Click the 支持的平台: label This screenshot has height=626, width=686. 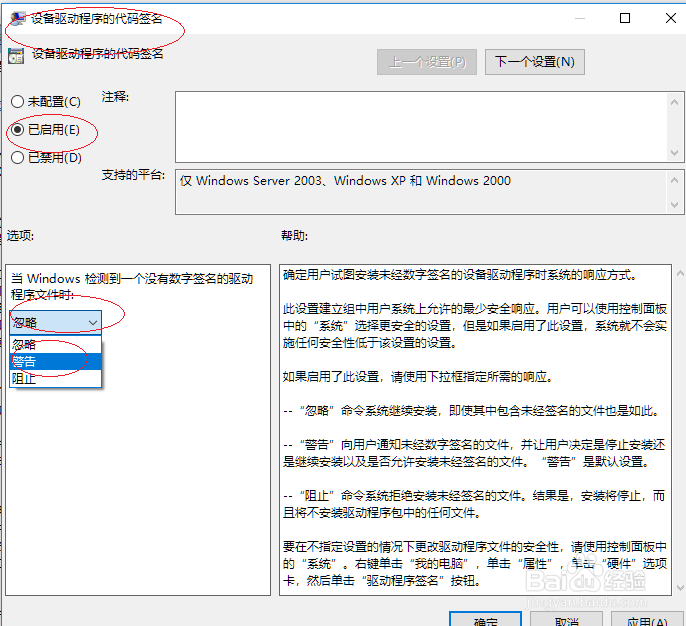pyautogui.click(x=133, y=175)
